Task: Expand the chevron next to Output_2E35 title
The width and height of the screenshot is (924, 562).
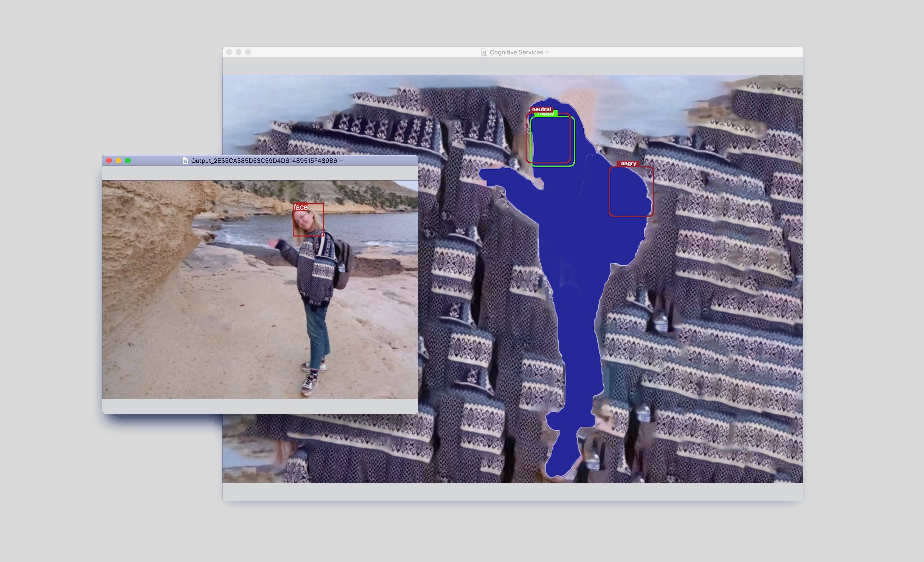Action: (x=341, y=161)
